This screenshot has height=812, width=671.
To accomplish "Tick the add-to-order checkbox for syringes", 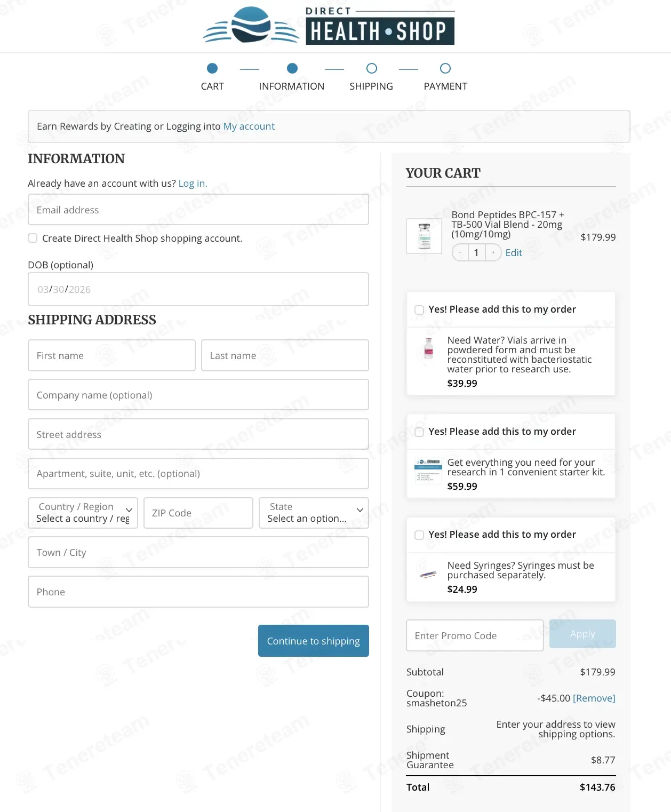I will [x=419, y=535].
